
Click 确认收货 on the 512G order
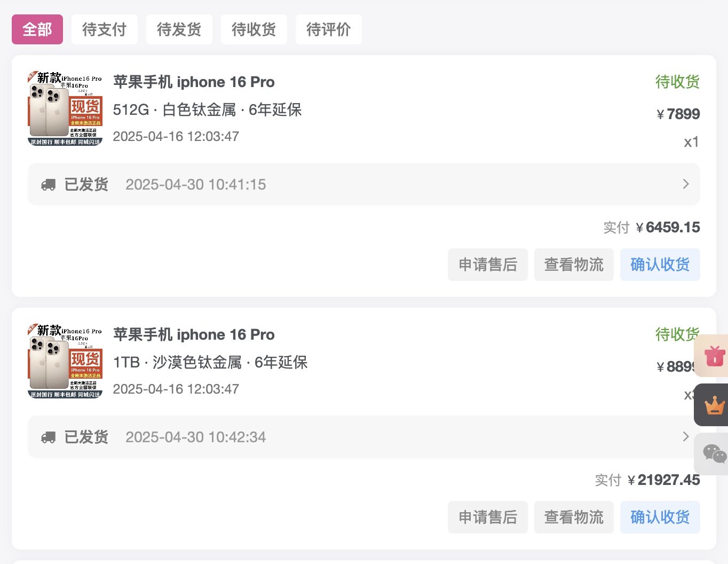660,264
